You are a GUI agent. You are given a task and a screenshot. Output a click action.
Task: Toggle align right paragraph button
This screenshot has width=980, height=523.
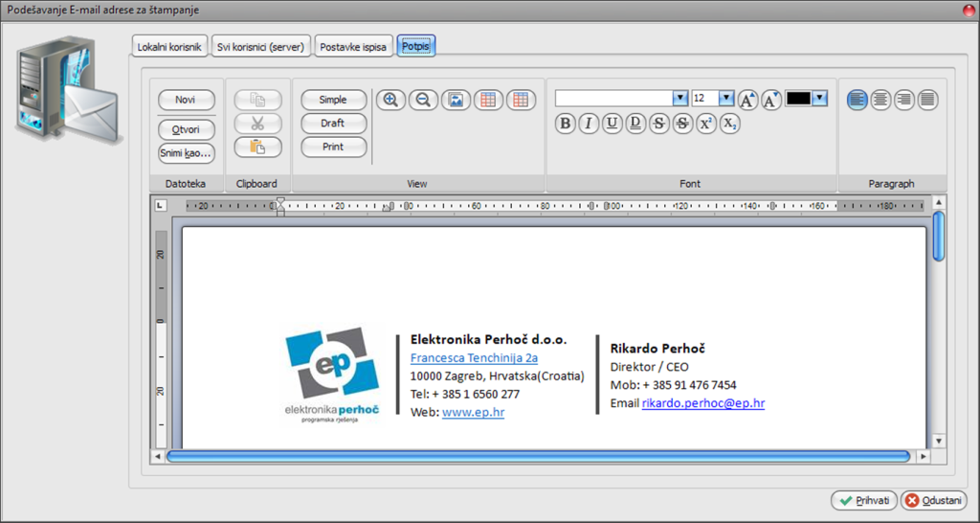903,99
